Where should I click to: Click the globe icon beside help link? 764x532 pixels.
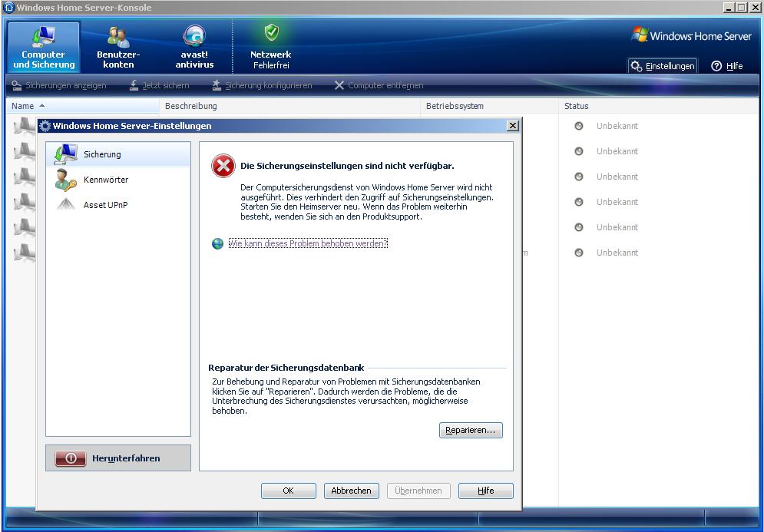click(217, 243)
